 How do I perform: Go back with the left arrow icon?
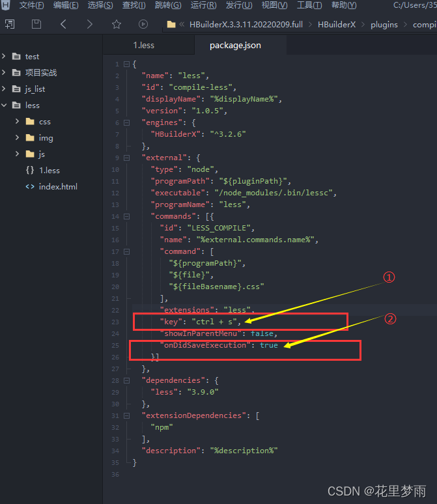tap(63, 25)
